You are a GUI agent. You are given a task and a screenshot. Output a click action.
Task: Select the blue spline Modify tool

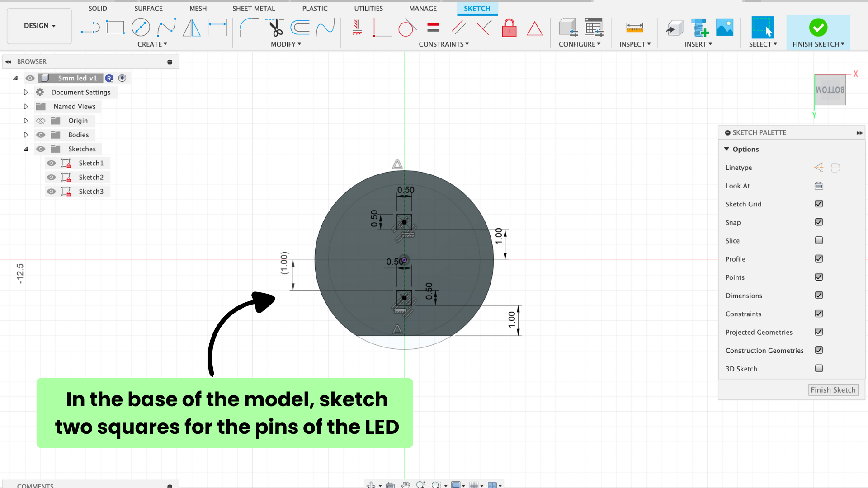325,28
